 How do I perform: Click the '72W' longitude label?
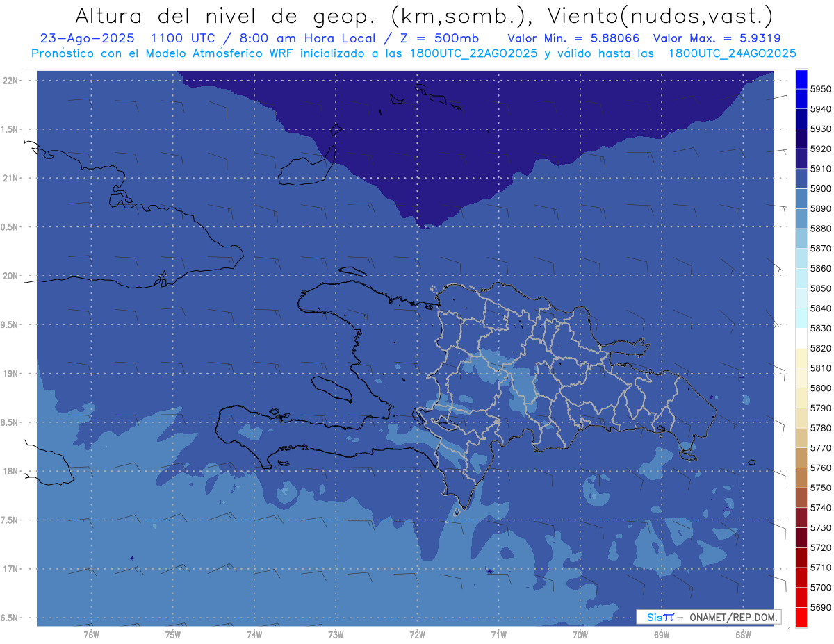click(x=417, y=634)
